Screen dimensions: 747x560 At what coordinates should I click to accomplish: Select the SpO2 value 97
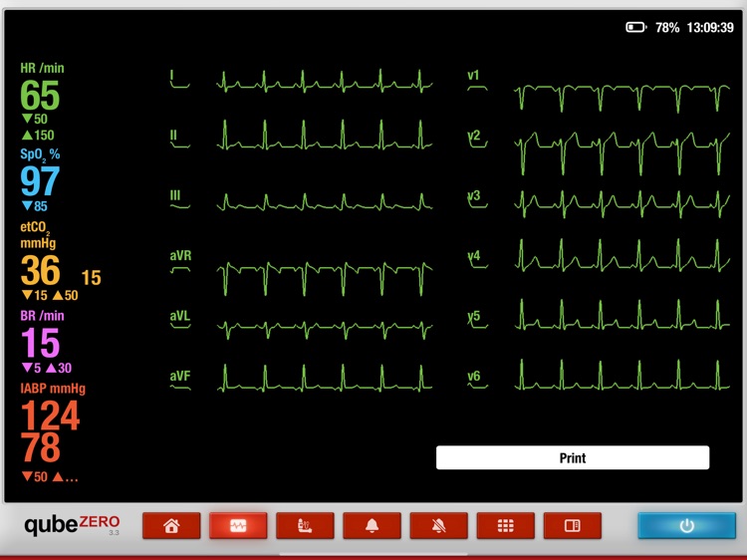coord(40,181)
